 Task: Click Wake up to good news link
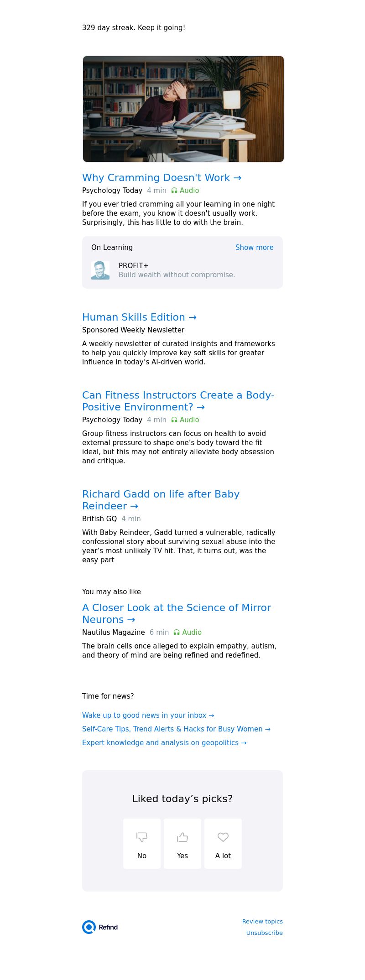[x=148, y=716]
